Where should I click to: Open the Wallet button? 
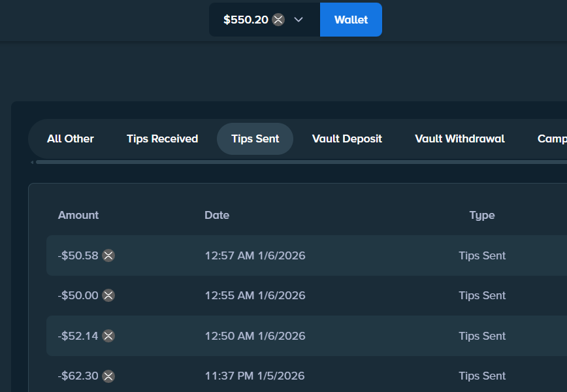pyautogui.click(x=351, y=20)
